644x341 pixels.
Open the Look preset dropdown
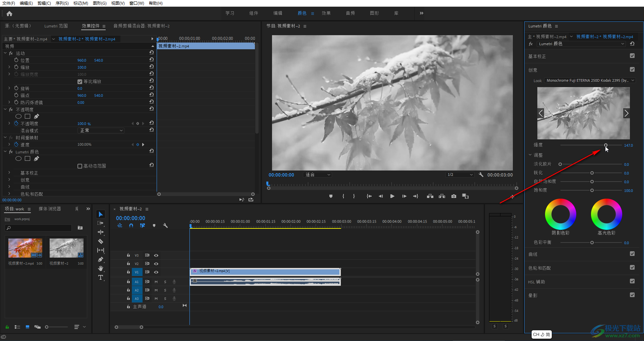[x=590, y=80]
